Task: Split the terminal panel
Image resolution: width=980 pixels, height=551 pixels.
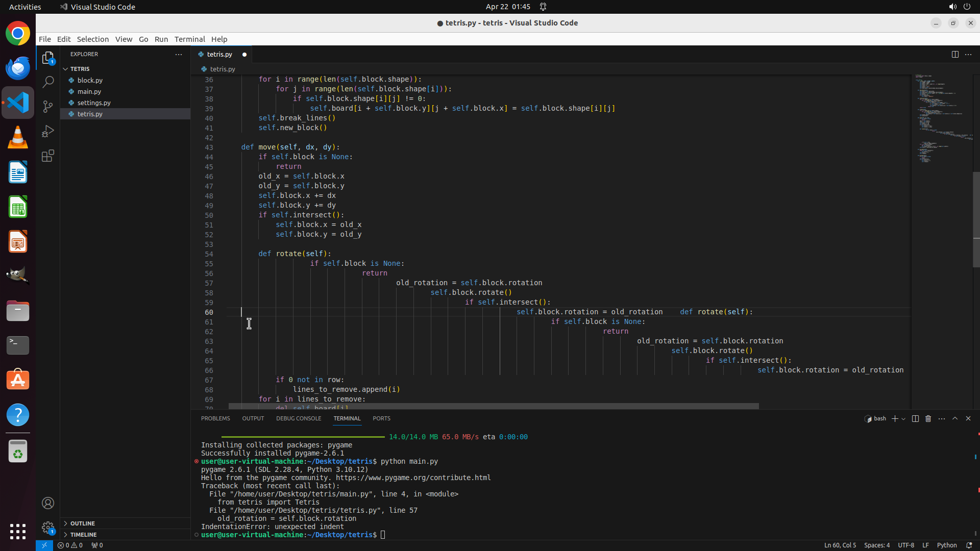Action: (915, 418)
